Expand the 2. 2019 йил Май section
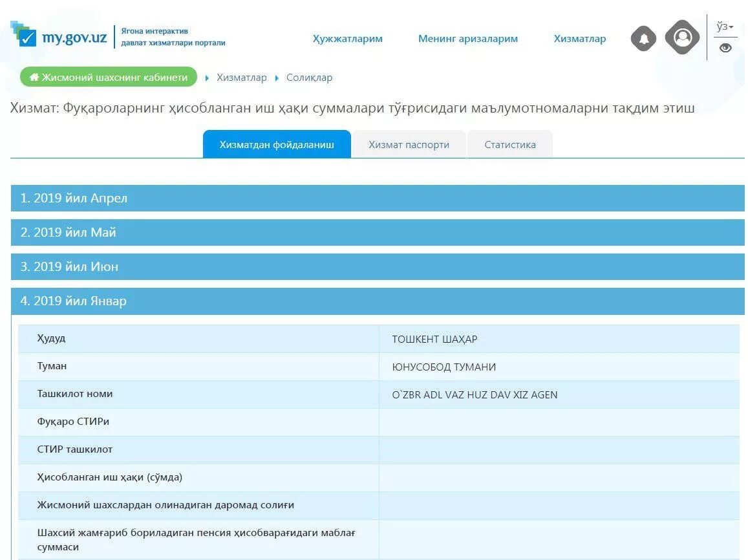Viewport: 748px width, 560px height. coord(378,232)
